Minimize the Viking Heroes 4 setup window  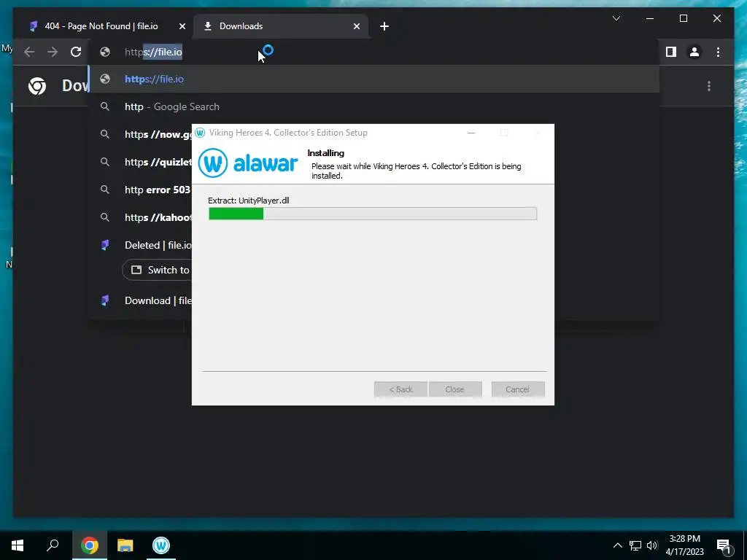tap(471, 133)
